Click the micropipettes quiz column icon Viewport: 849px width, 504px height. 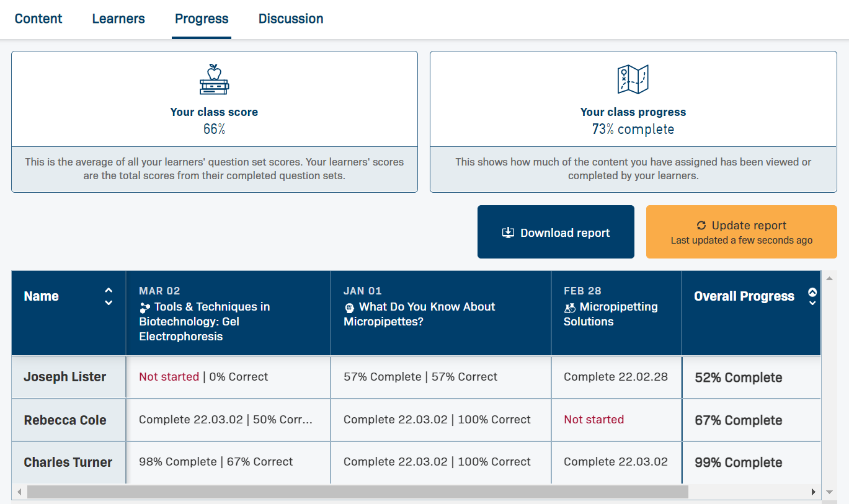(x=349, y=307)
